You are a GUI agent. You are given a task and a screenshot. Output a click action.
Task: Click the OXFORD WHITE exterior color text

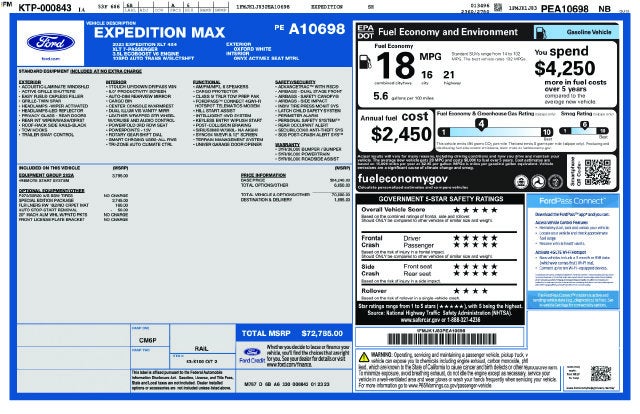click(x=252, y=49)
